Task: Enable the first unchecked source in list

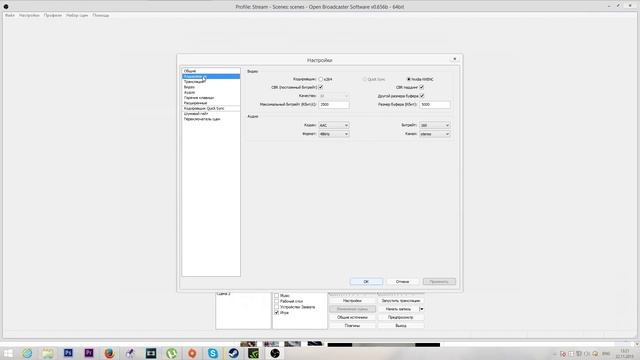Action: 277,296
